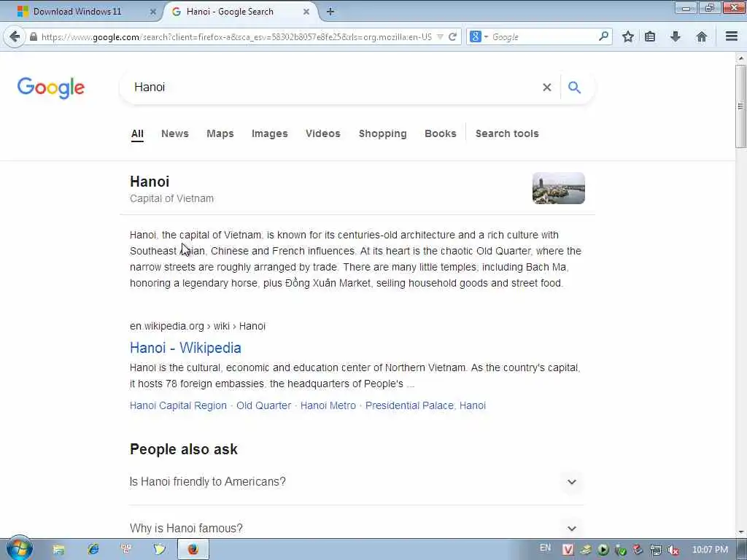Open the Hanoi - Wikipedia result
Viewport: 747px width, 560px height.
point(185,348)
